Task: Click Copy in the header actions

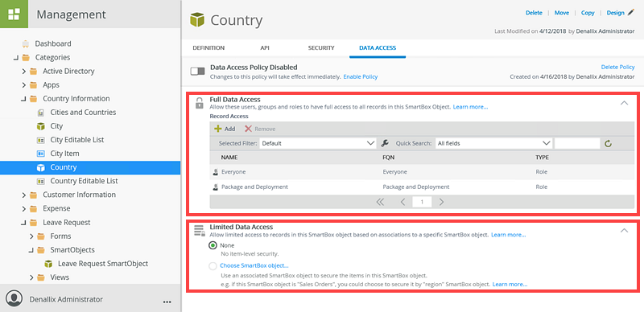Action: 588,13
